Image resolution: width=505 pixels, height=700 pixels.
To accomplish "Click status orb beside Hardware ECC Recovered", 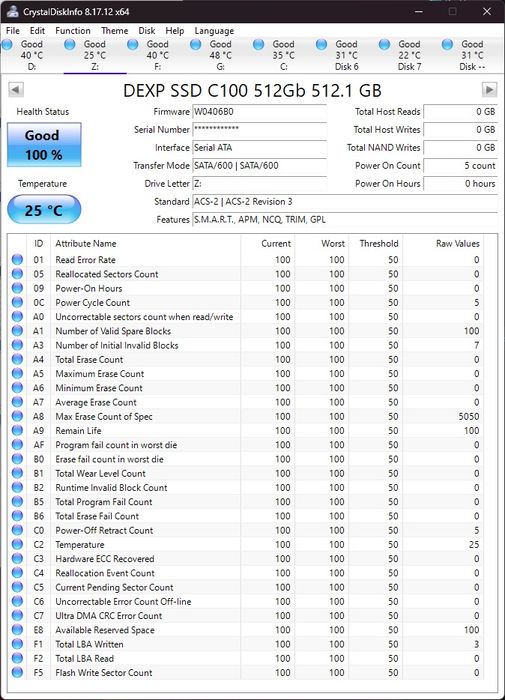I will point(17,558).
